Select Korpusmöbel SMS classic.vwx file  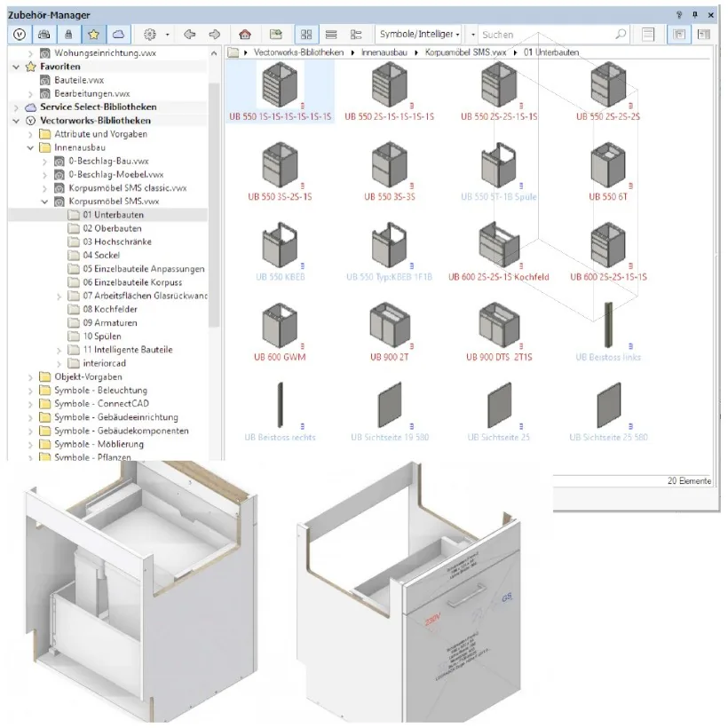pyautogui.click(x=128, y=188)
